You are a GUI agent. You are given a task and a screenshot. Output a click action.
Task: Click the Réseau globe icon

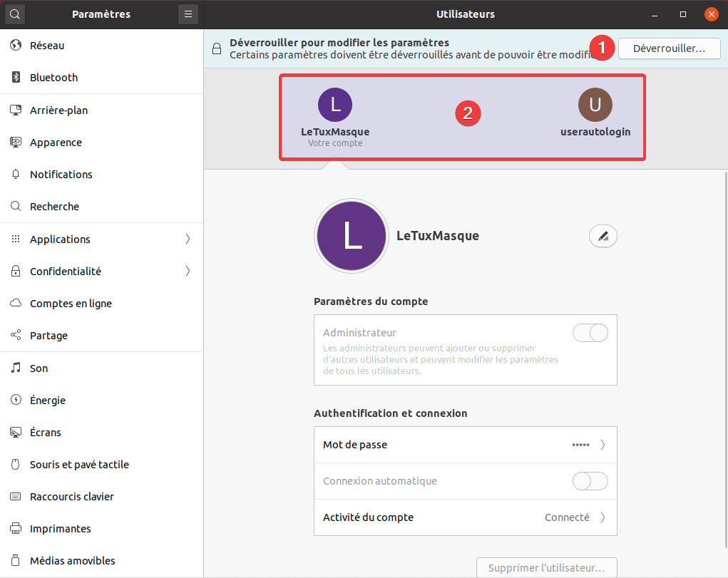click(x=16, y=46)
